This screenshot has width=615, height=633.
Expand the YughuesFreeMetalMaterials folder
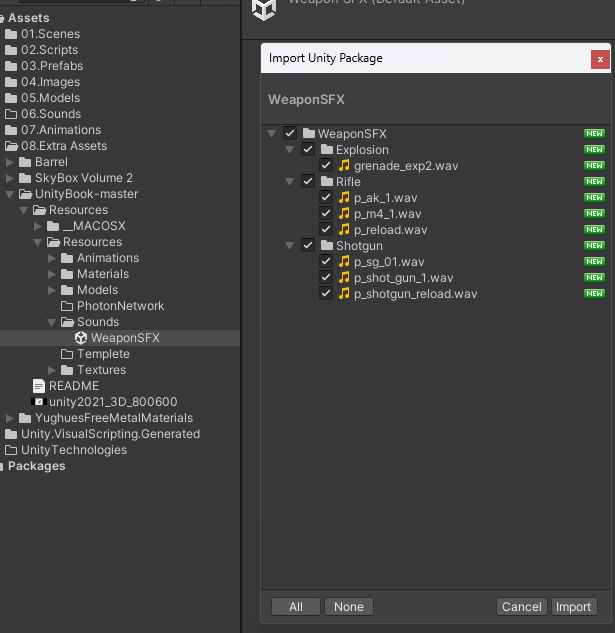(10, 418)
